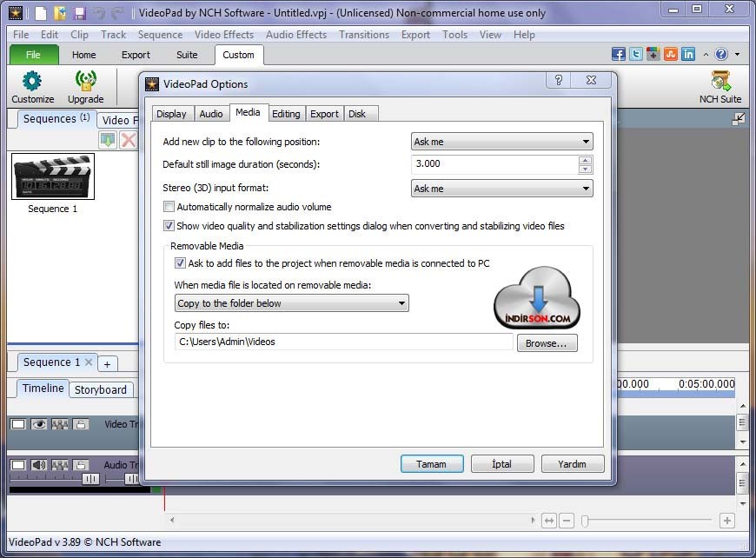Viewport: 756px width, 558px height.
Task: Adjust the timeline zoom slider handle
Action: coord(585,521)
